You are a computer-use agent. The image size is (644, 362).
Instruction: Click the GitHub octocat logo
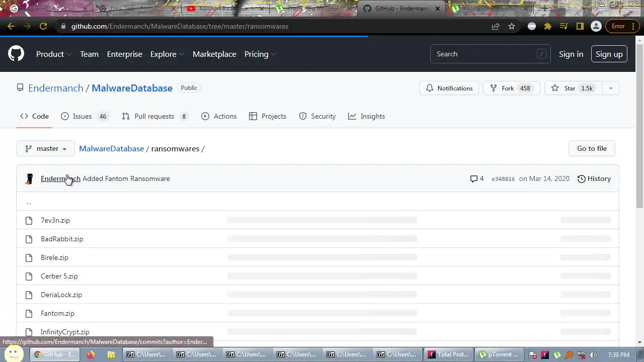click(16, 54)
